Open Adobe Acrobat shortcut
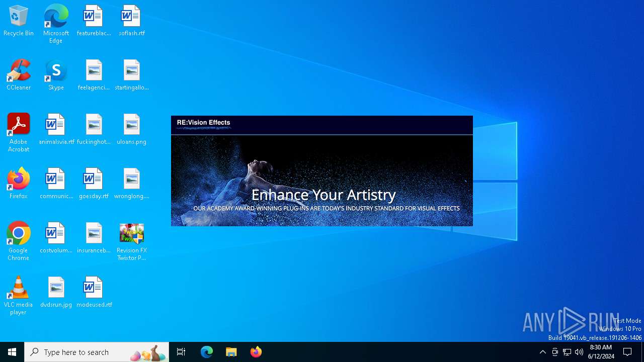Image resolution: width=644 pixels, height=362 pixels. point(19,133)
